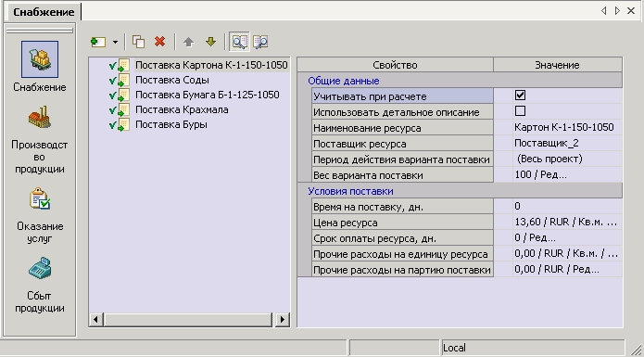Open the add-item dropdown arrow
Screen dimensions: 644x357
tap(115, 42)
